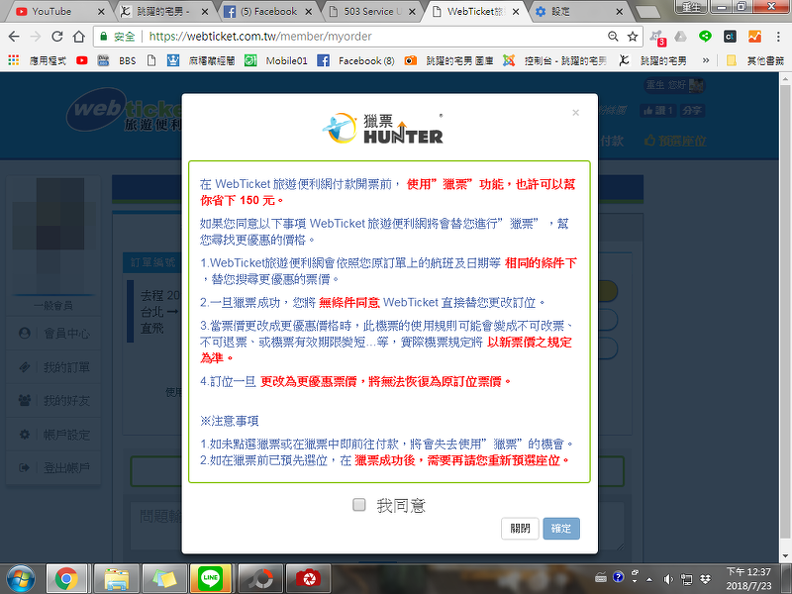This screenshot has height=594, width=792.
Task: Open the 麻糬瞰輕鬆 bookmark
Action: click(x=201, y=61)
